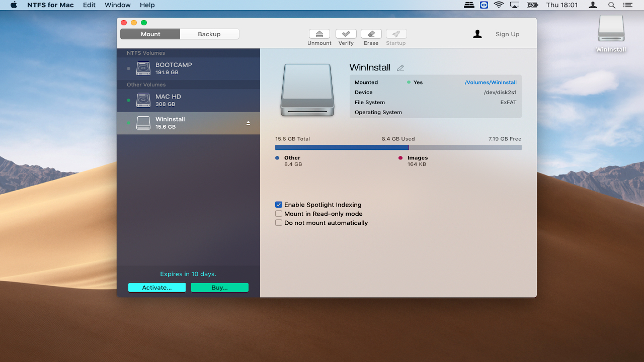The width and height of the screenshot is (644, 362).
Task: Enable Mount in Read-only mode checkbox
Action: [279, 214]
